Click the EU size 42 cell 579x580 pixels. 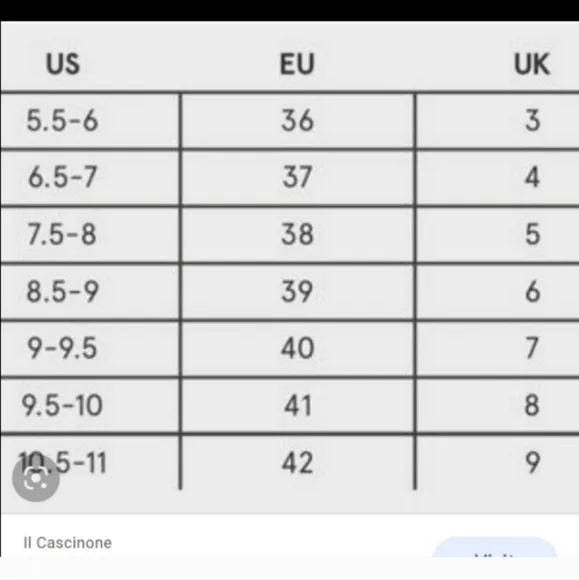[297, 462]
